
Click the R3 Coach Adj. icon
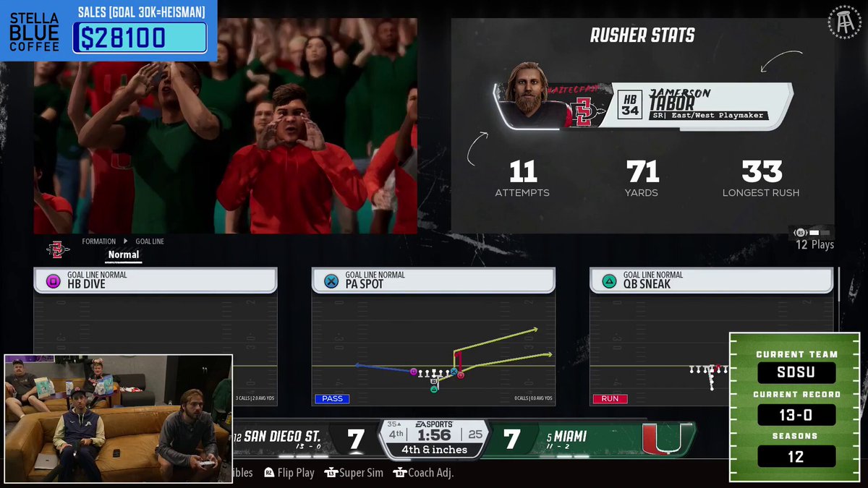(x=400, y=473)
